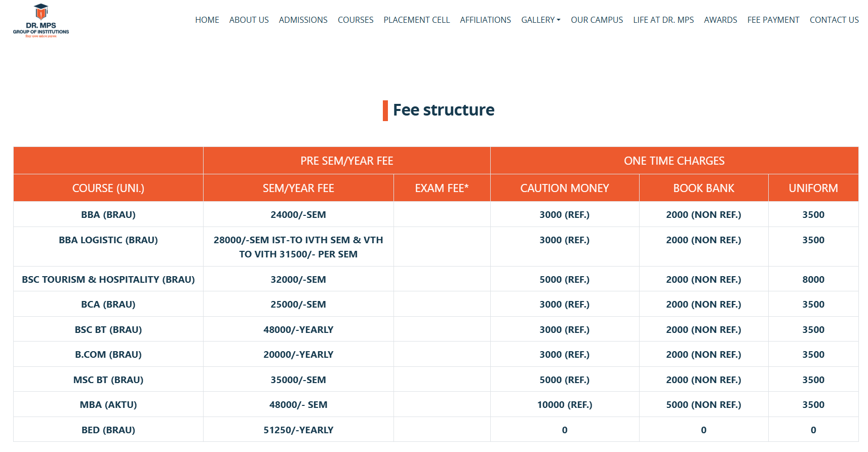Click the Fee structure heading
The image size is (868, 452).
(x=444, y=110)
